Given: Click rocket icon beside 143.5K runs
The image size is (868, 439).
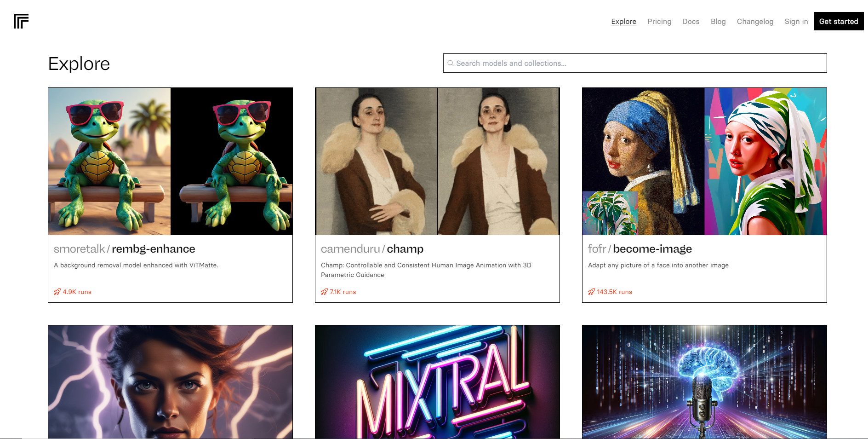Looking at the screenshot, I should coord(592,292).
